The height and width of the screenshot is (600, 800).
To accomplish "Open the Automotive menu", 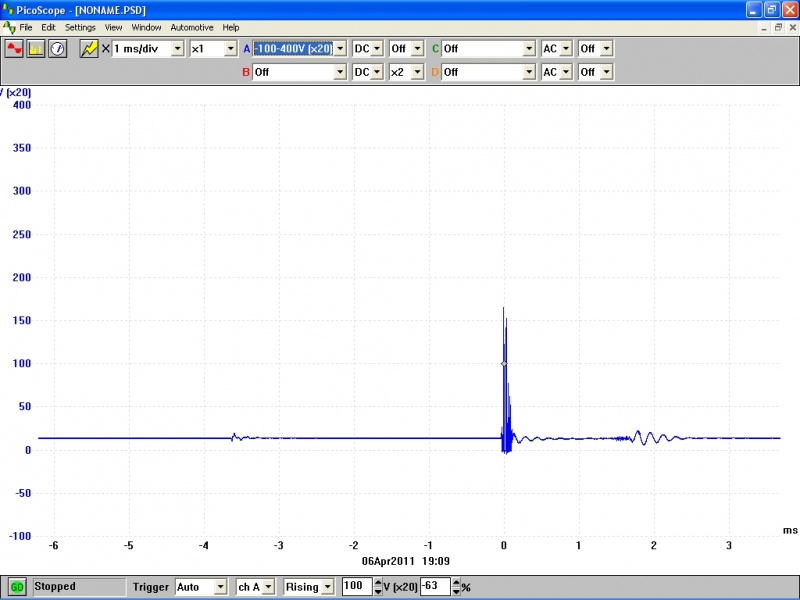I will coord(192,27).
